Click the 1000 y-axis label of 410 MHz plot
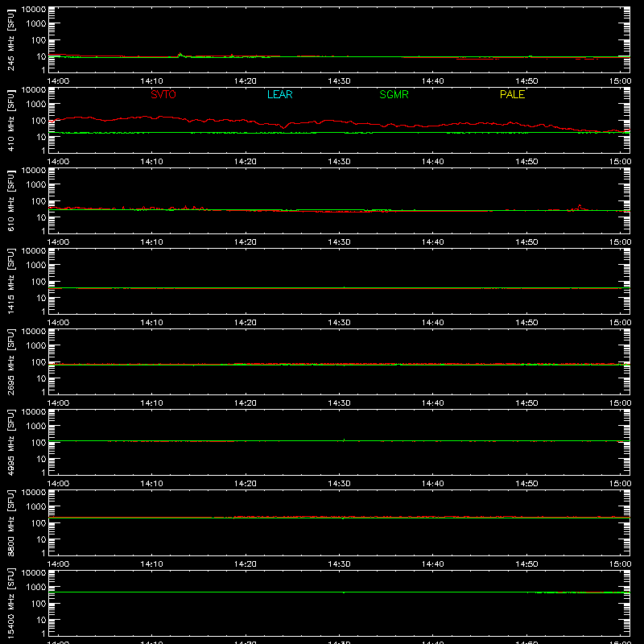 click(x=36, y=105)
